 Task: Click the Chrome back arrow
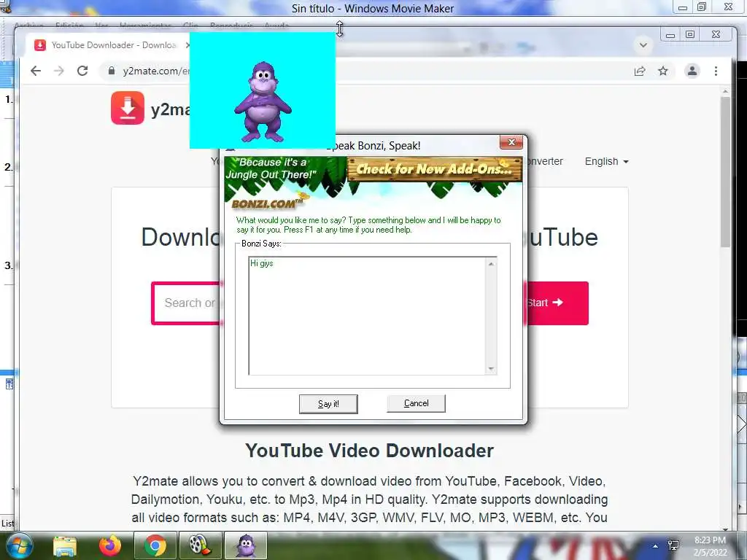[x=36, y=71]
